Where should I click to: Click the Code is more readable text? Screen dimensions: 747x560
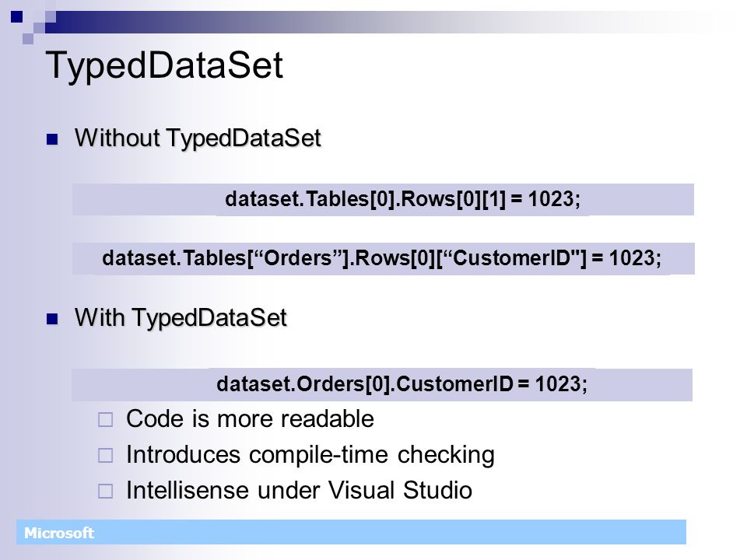pos(250,419)
